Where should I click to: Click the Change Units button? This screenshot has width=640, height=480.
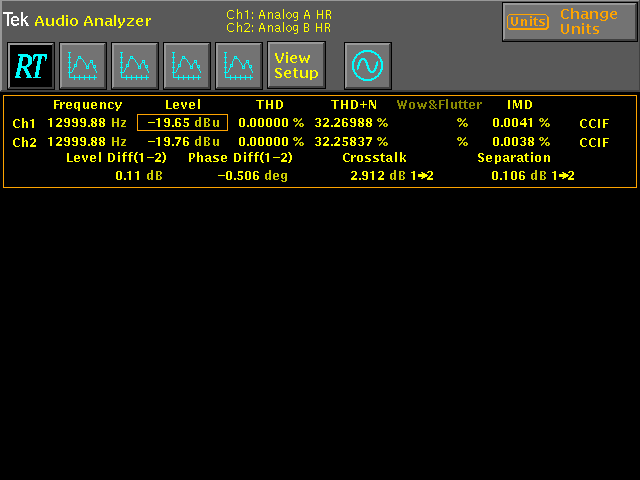point(569,22)
